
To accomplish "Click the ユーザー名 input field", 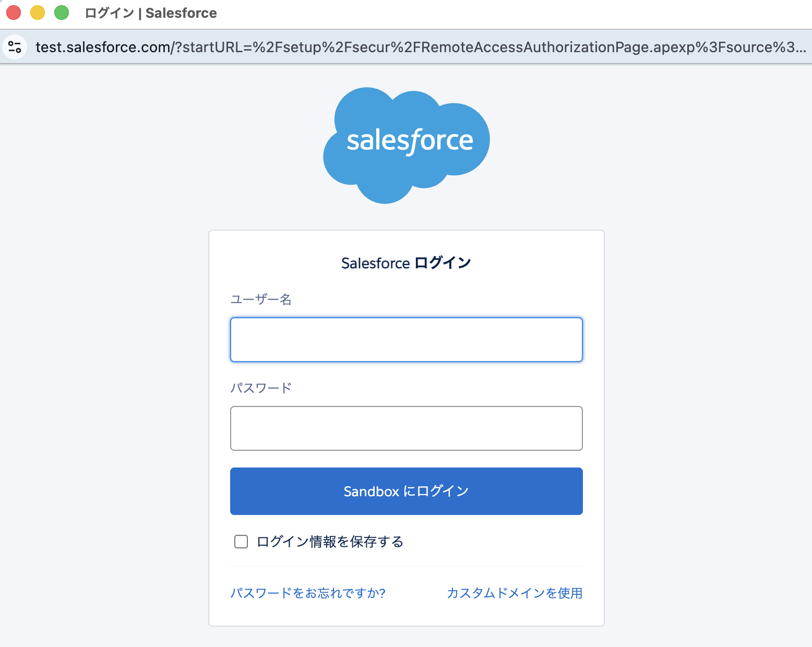I will [x=407, y=340].
